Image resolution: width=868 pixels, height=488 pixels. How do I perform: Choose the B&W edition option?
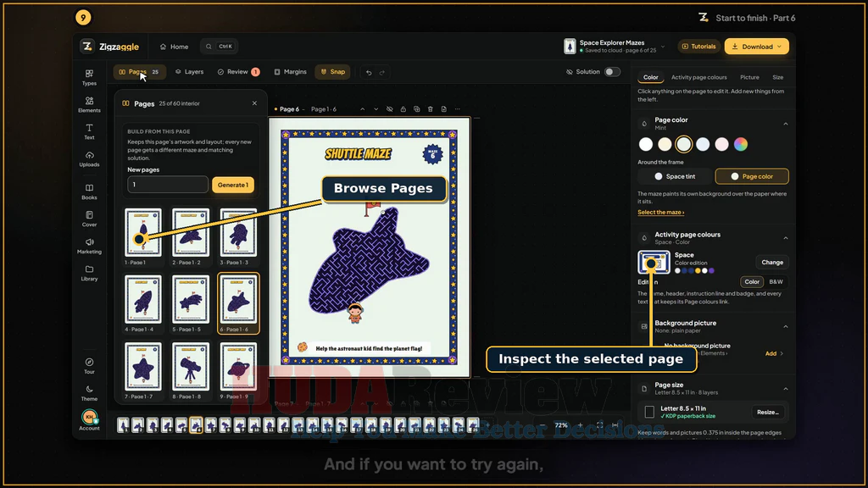point(776,281)
